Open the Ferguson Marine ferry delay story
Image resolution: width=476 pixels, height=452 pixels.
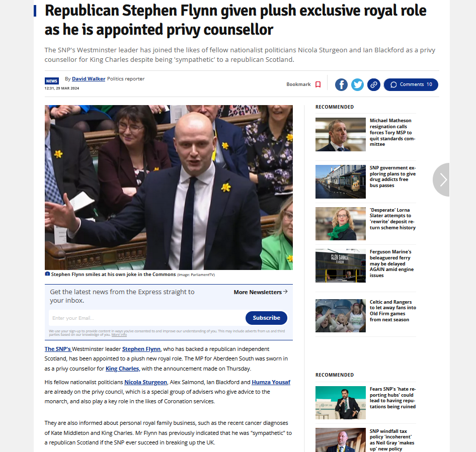pos(391,263)
